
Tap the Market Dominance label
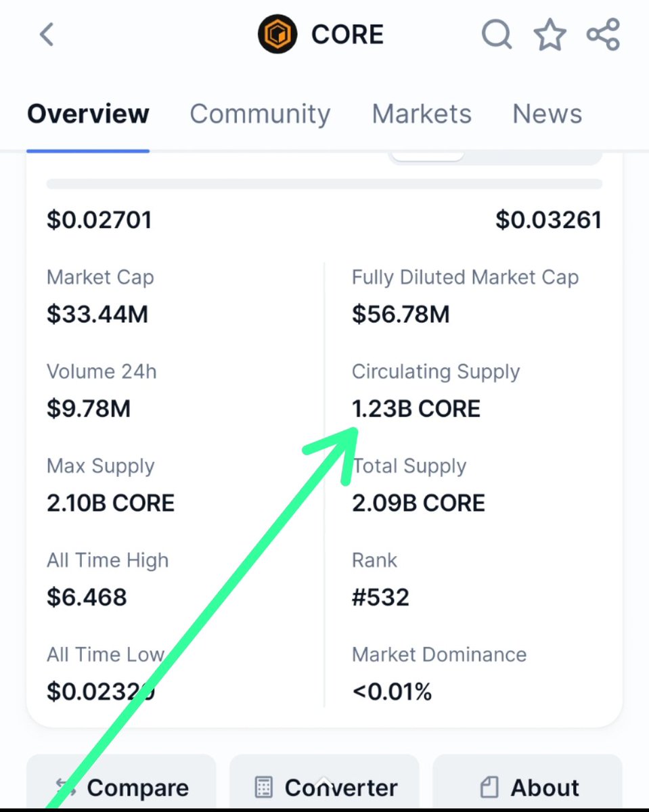pyautogui.click(x=439, y=654)
